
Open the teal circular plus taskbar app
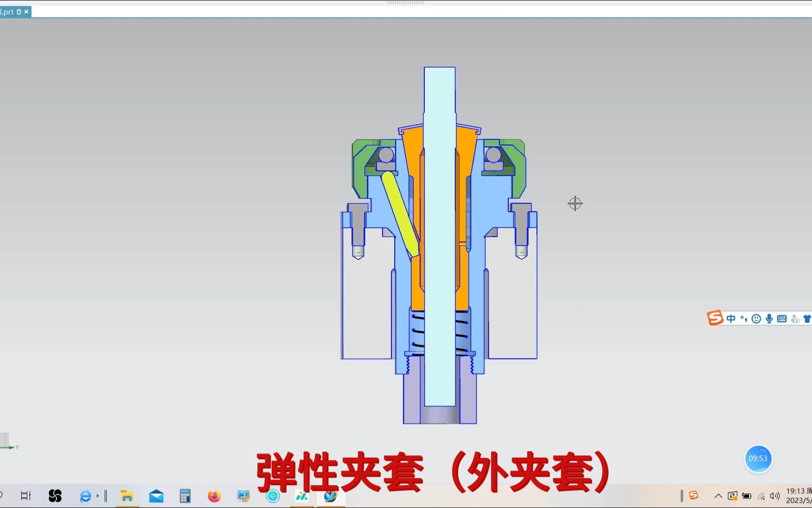(x=273, y=496)
